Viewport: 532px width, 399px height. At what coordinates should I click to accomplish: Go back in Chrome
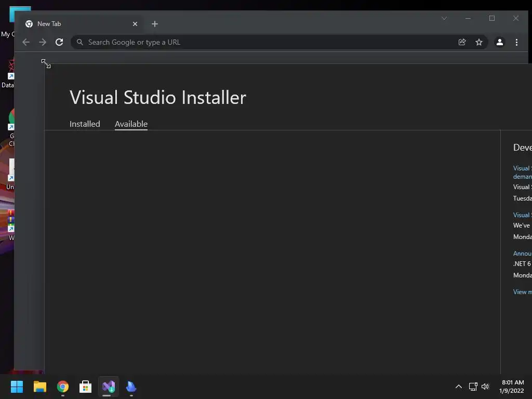point(26,42)
